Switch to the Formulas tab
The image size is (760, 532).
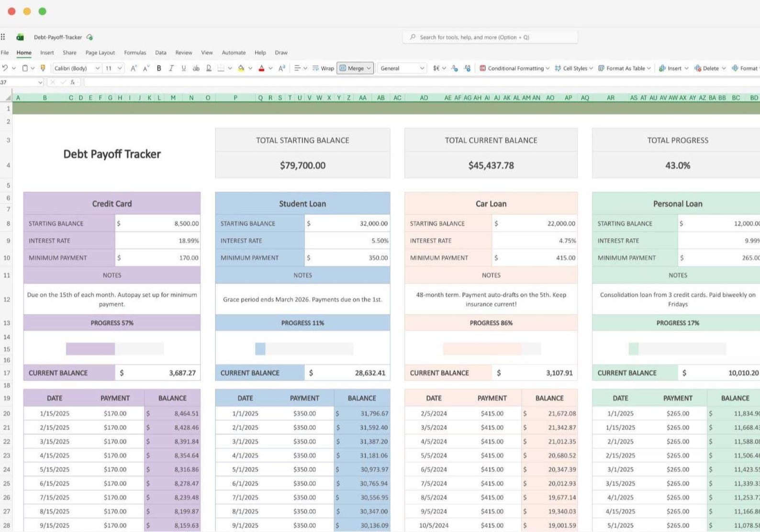135,53
